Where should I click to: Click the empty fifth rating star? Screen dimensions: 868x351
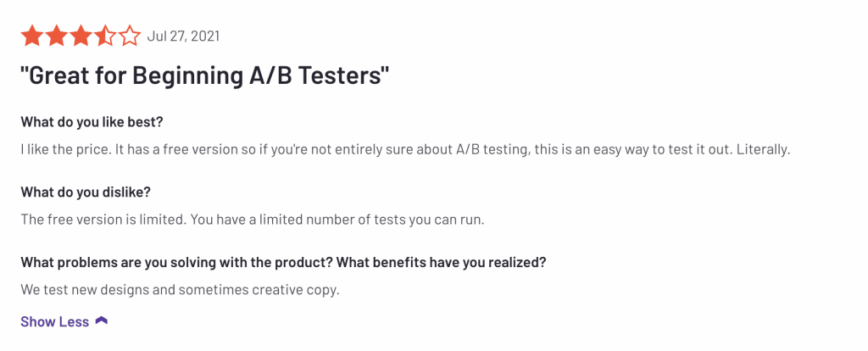(x=129, y=36)
